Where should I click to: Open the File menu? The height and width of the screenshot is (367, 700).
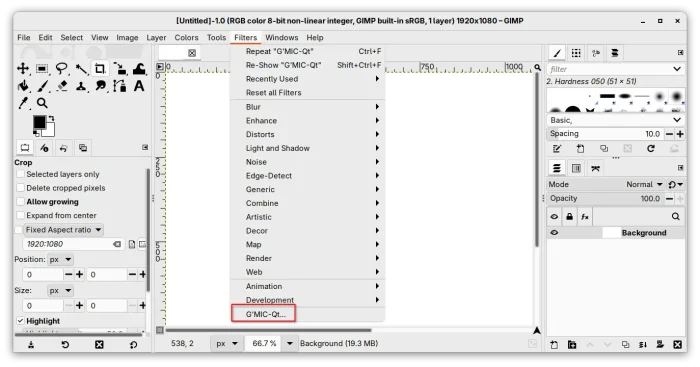24,38
